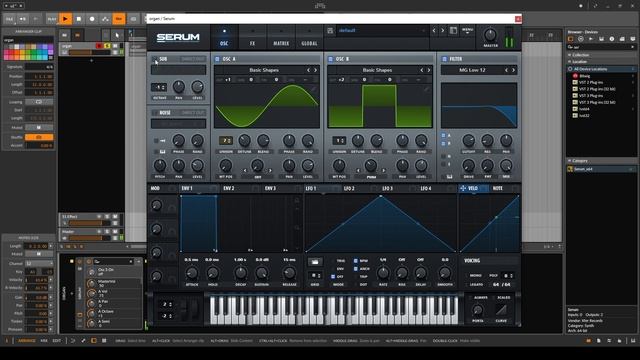The image size is (640, 360).
Task: Click the portamento CURVE display
Action: [x=501, y=310]
